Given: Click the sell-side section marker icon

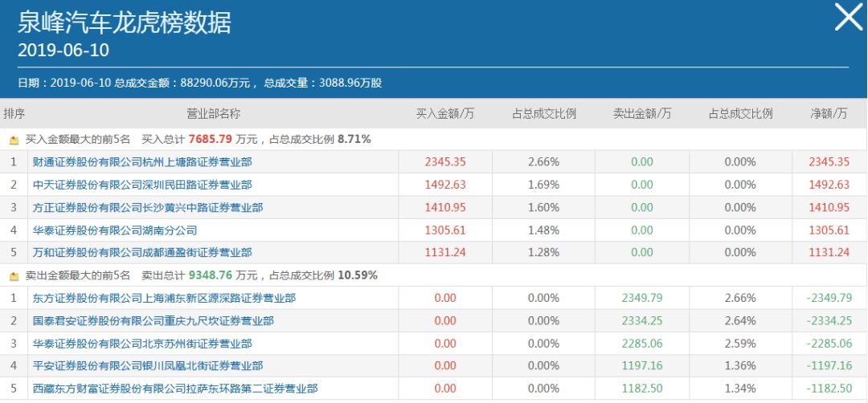Looking at the screenshot, I should pyautogui.click(x=14, y=275).
